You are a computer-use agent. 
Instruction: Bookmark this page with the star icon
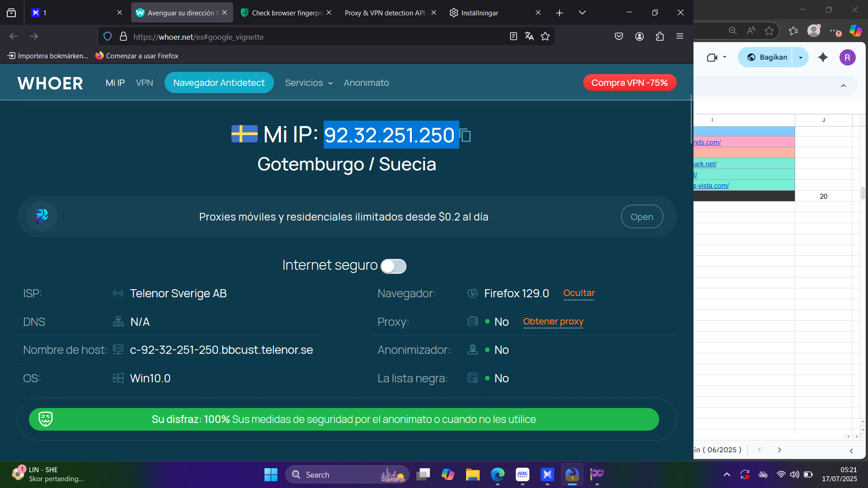[x=545, y=37]
